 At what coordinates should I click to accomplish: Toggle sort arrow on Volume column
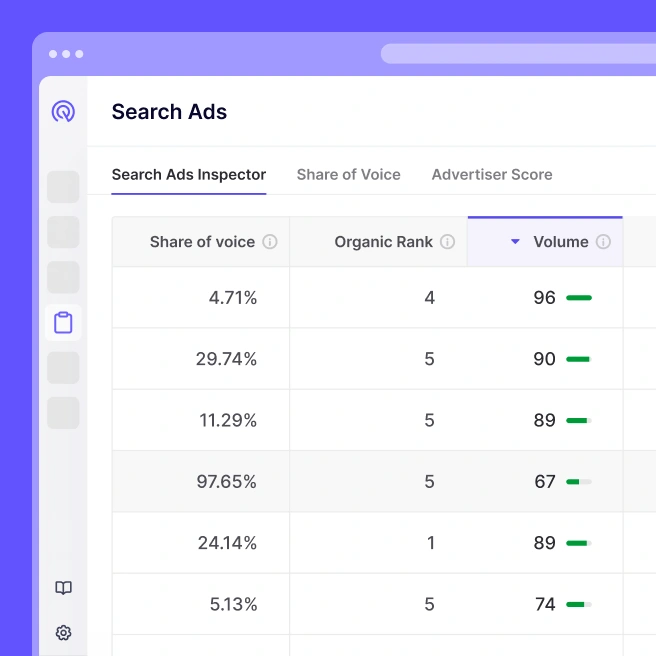click(x=515, y=241)
